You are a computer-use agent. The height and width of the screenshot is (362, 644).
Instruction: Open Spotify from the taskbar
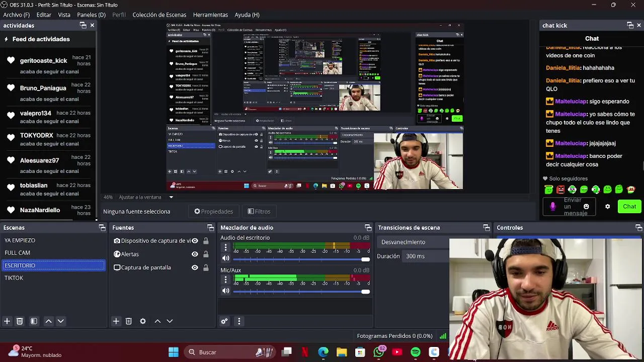[x=416, y=352]
